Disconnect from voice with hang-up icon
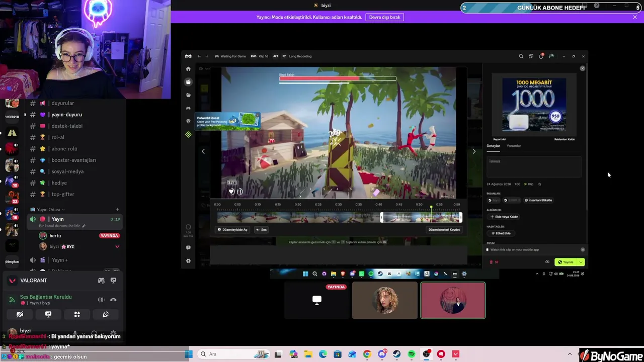Screen dimensions: 644x362 [x=113, y=300]
